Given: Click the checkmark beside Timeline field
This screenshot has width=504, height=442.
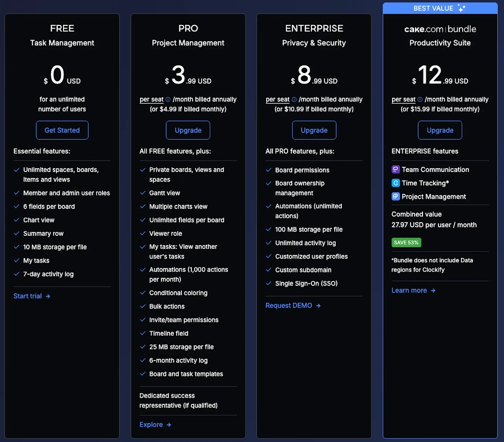Looking at the screenshot, I should coord(143,333).
